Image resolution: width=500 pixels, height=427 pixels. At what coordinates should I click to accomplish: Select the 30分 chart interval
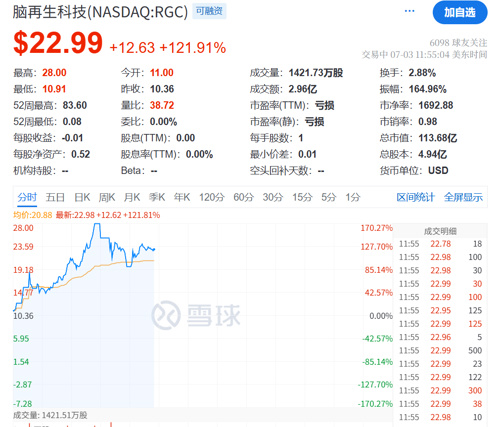(x=273, y=197)
